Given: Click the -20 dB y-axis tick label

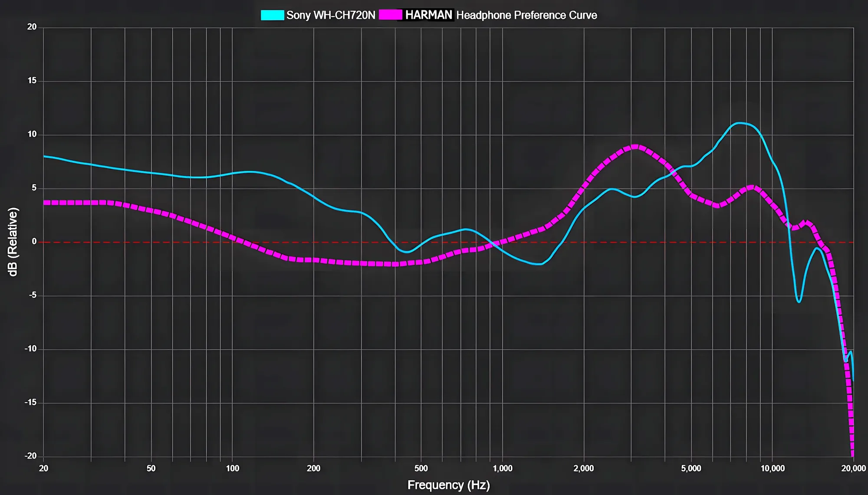Looking at the screenshot, I should [x=30, y=456].
